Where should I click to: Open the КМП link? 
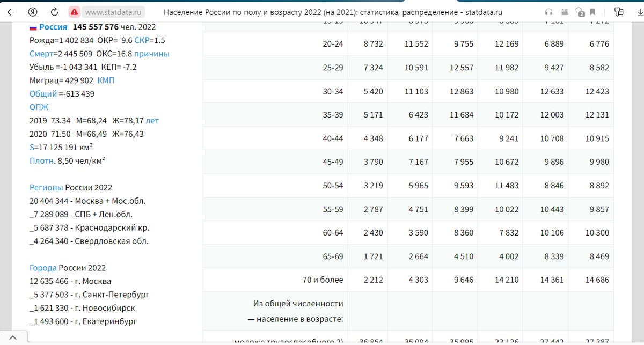[x=106, y=80]
